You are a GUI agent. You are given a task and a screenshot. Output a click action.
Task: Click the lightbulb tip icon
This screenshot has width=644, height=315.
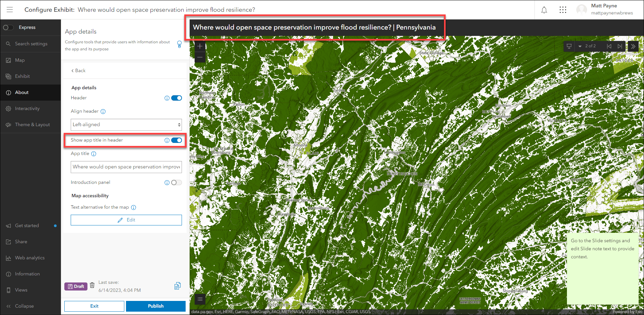tap(179, 44)
